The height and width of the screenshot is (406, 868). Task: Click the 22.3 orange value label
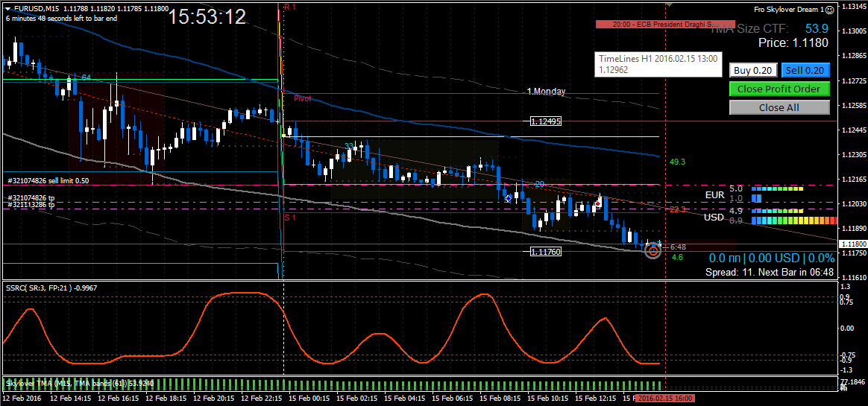pyautogui.click(x=678, y=209)
